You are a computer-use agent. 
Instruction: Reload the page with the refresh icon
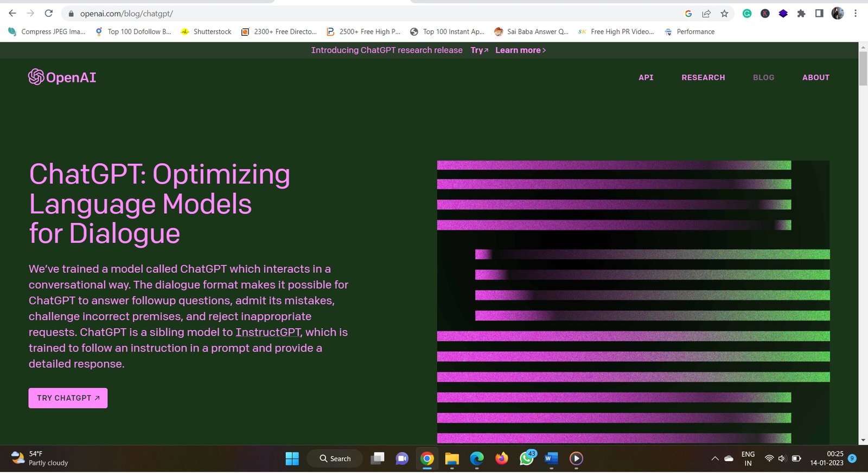point(49,14)
